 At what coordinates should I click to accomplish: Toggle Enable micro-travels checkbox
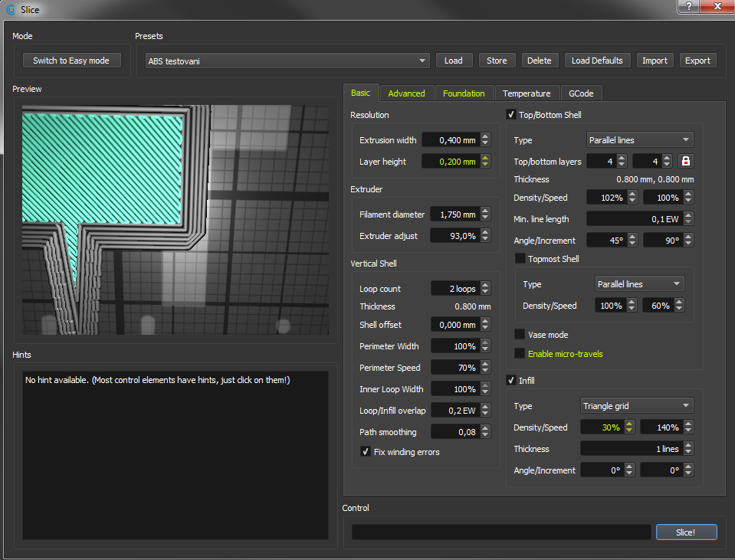pos(520,354)
